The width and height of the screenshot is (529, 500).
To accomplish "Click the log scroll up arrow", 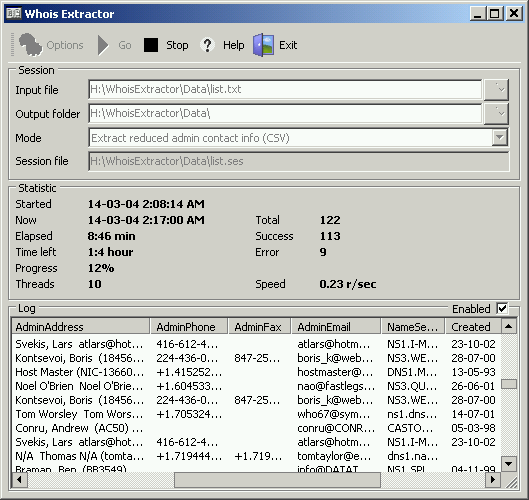I will 509,326.
